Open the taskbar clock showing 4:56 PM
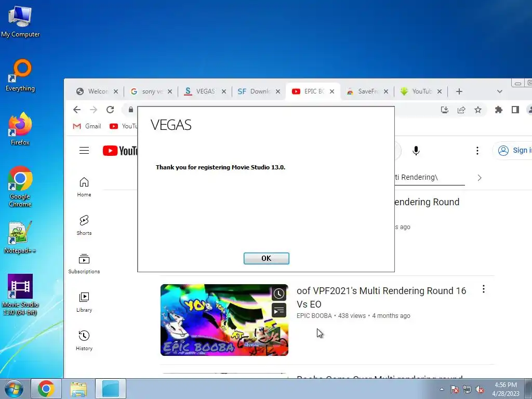This screenshot has width=532, height=399. click(x=506, y=389)
